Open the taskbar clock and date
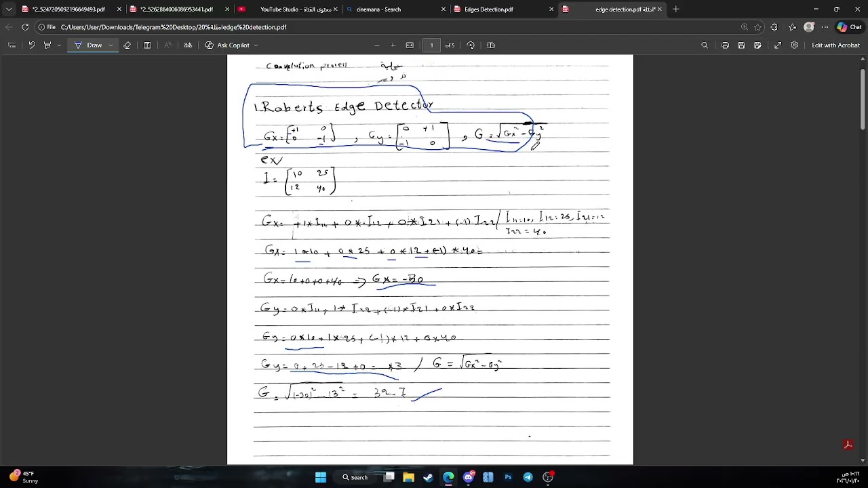 [x=848, y=477]
